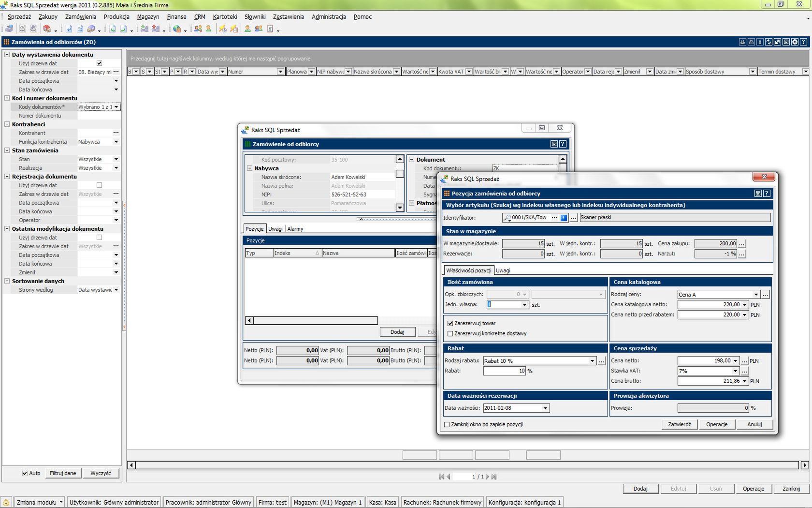This screenshot has width=812, height=508.
Task: Uncheck the Auto checkbox
Action: (x=25, y=473)
